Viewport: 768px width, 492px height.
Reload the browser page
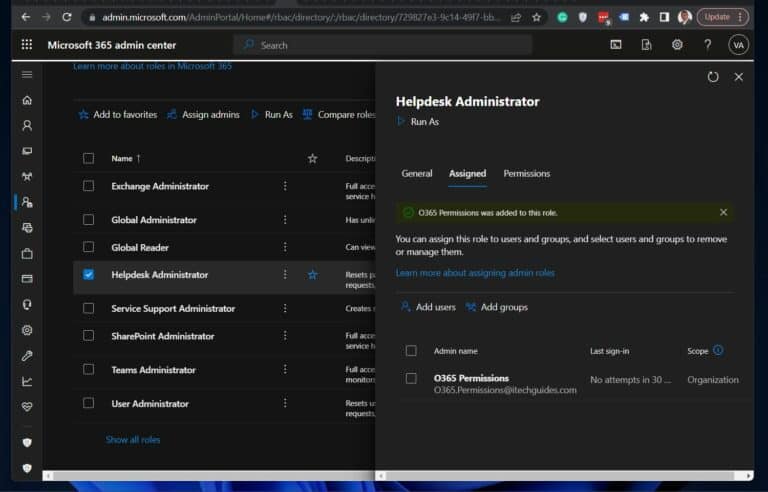(67, 17)
